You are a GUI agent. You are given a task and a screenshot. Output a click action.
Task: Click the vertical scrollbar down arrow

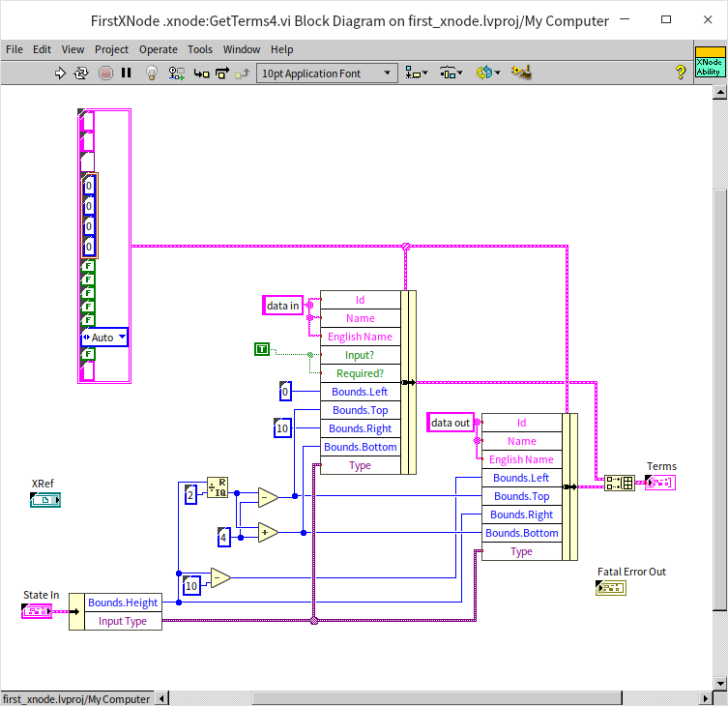point(719,682)
